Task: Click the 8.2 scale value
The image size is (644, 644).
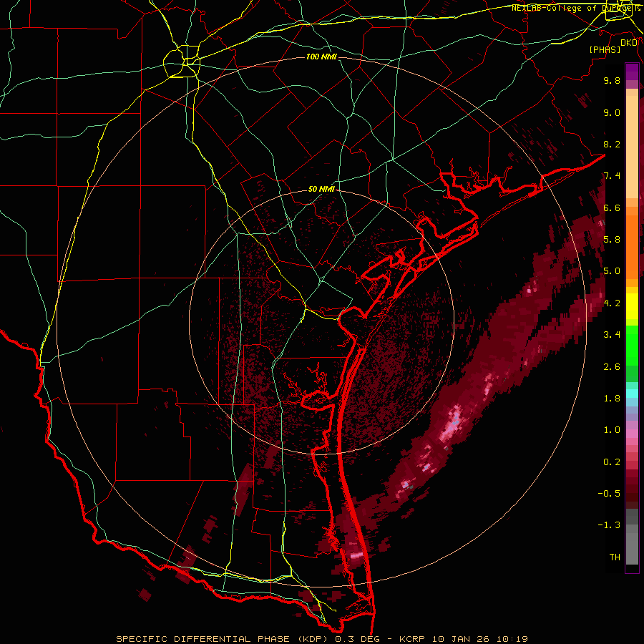Action: (x=612, y=144)
